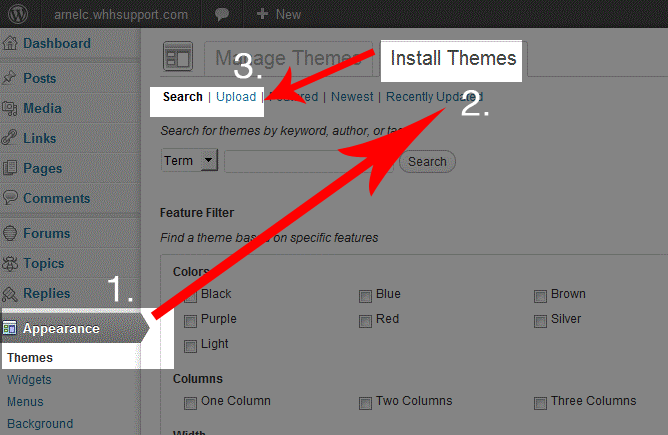Click the theme search text field

tap(308, 161)
